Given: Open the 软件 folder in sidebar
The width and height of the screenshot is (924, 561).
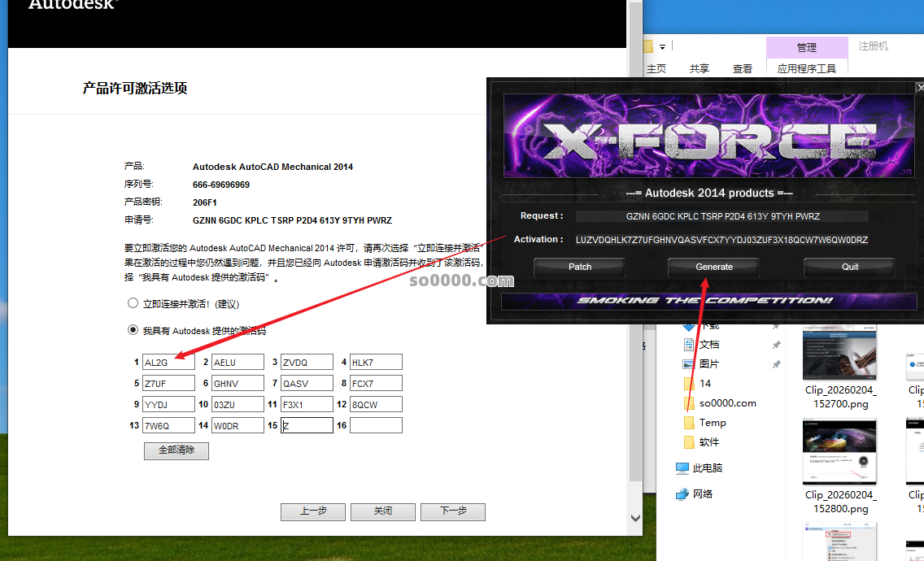Looking at the screenshot, I should [708, 441].
